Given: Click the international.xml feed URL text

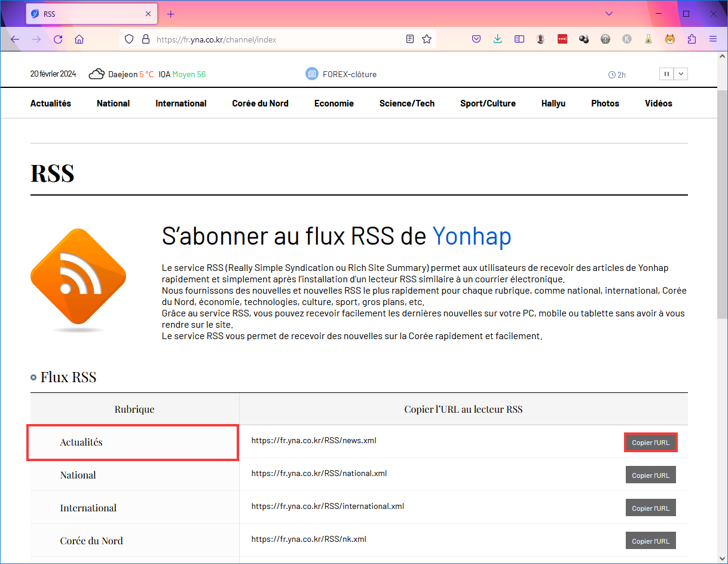Looking at the screenshot, I should point(328,506).
